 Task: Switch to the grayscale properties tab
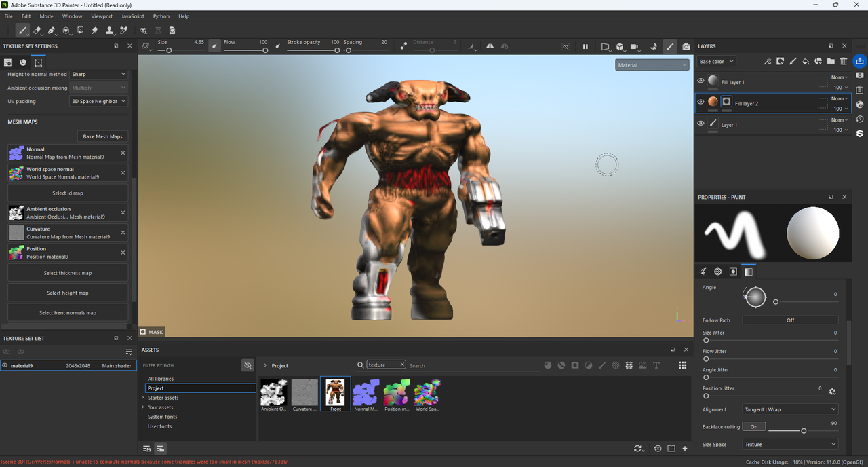point(748,272)
